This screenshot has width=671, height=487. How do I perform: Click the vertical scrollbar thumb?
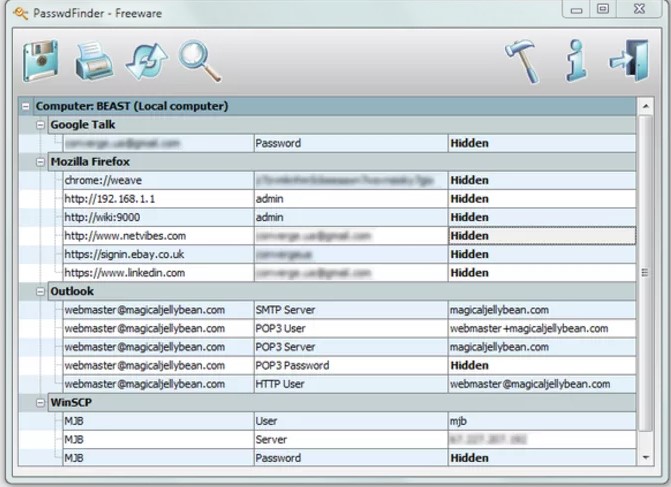pyautogui.click(x=645, y=273)
